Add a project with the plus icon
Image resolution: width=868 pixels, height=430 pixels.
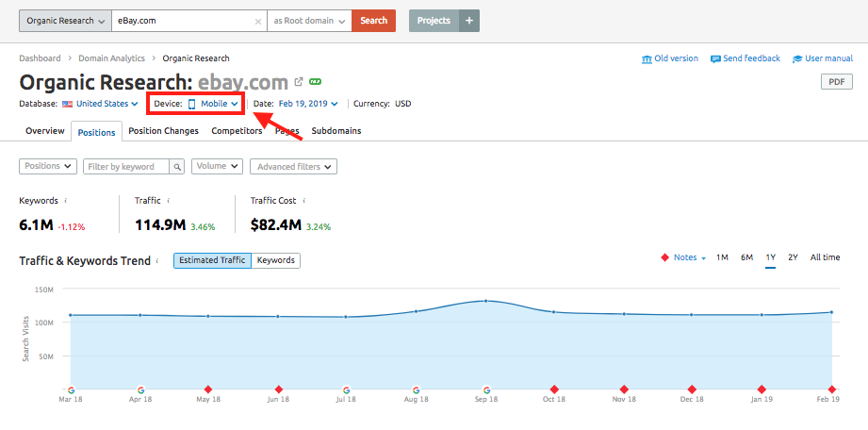click(x=469, y=21)
